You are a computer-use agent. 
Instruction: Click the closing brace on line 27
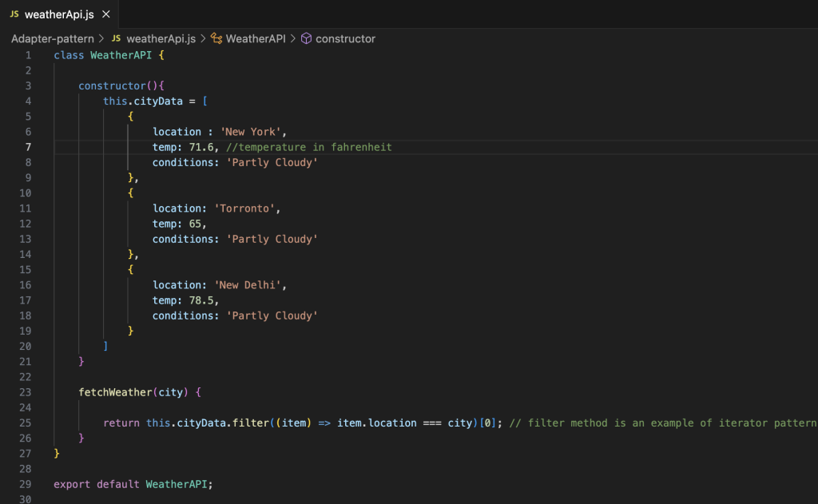coord(57,454)
